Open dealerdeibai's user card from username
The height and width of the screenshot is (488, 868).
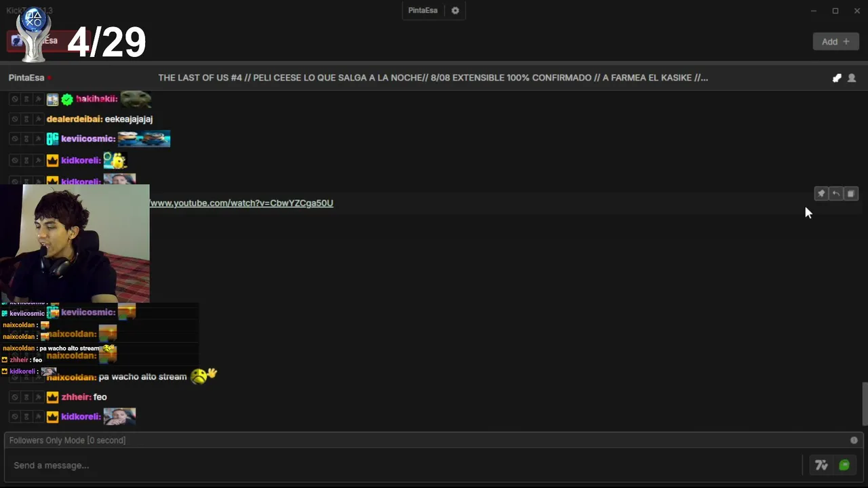pyautogui.click(x=75, y=119)
